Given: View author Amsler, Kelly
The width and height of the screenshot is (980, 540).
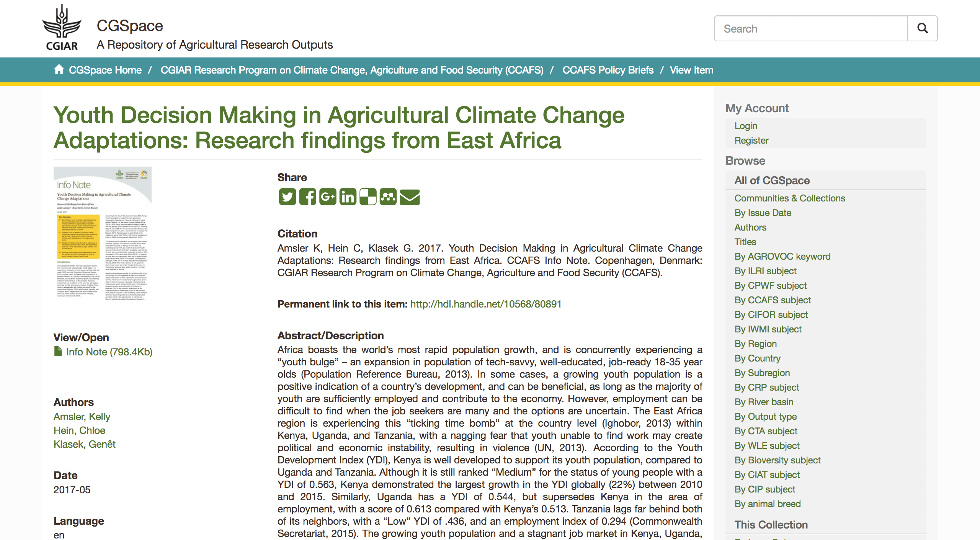Looking at the screenshot, I should 82,417.
